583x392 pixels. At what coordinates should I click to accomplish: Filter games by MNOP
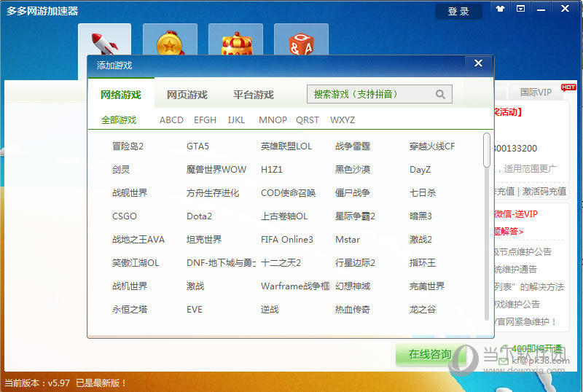coord(273,119)
